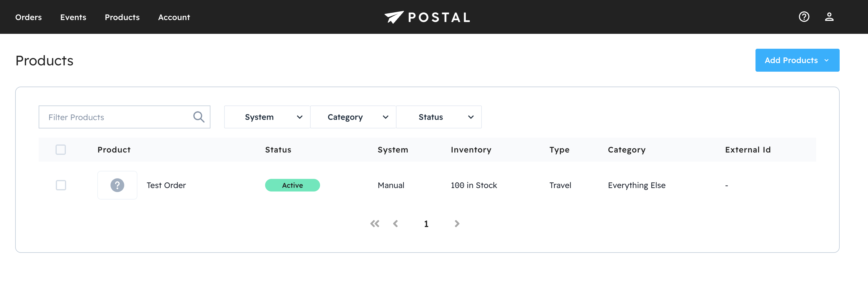Open the user profile icon
Viewport: 868px width, 301px height.
829,17
